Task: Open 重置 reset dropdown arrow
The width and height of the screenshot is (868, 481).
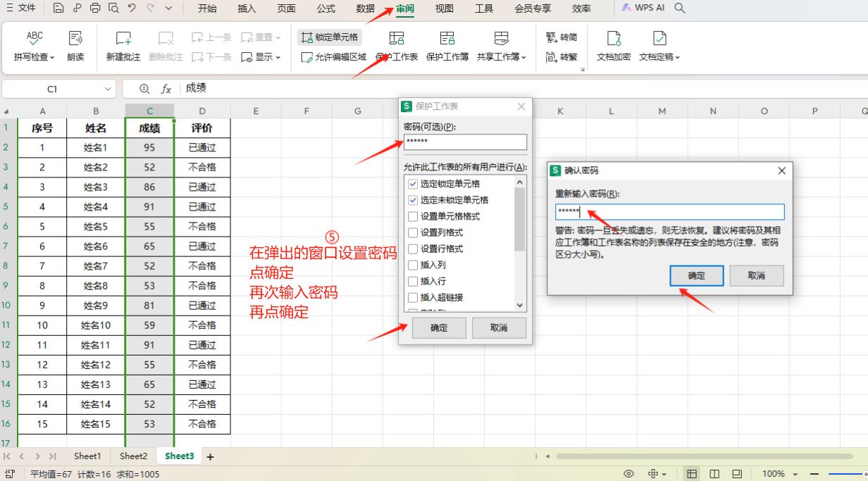Action: point(278,38)
